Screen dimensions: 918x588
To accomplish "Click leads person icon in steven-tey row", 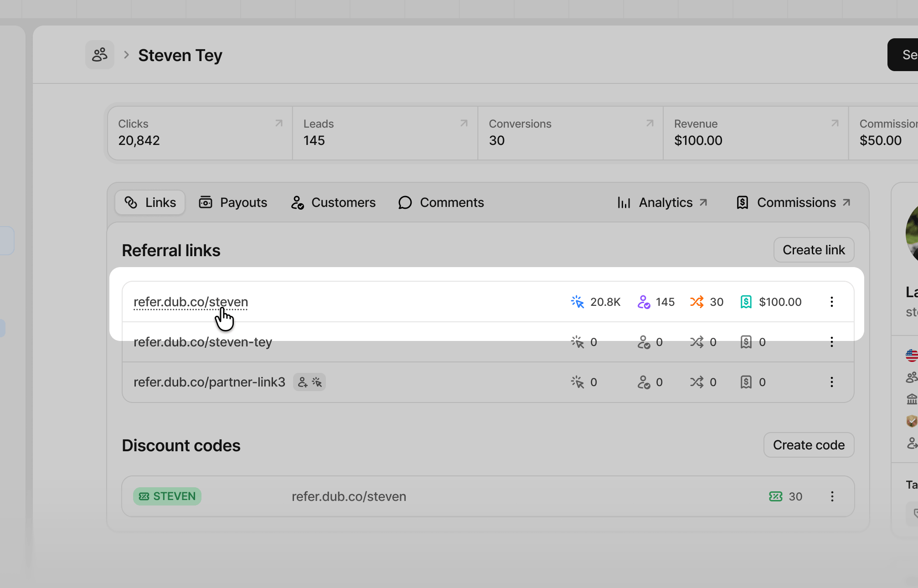I will click(644, 342).
